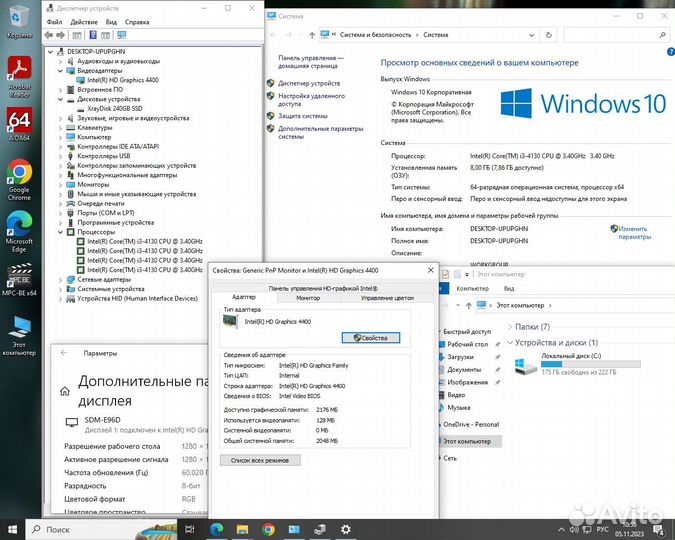The width and height of the screenshot is (675, 540).
Task: Click volume icon in system tray
Action: (574, 529)
